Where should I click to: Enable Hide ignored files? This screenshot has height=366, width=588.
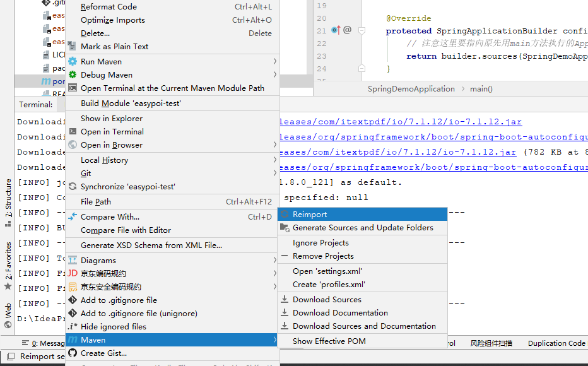[114, 326]
